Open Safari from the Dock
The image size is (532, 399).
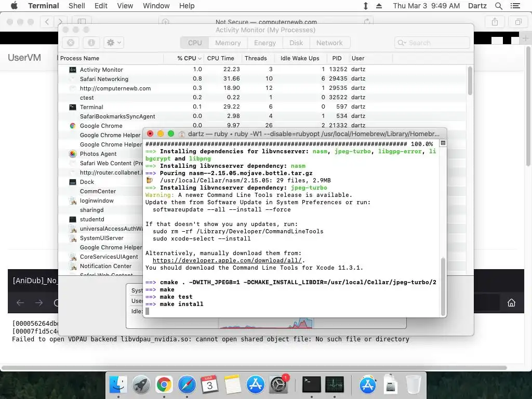tap(187, 384)
